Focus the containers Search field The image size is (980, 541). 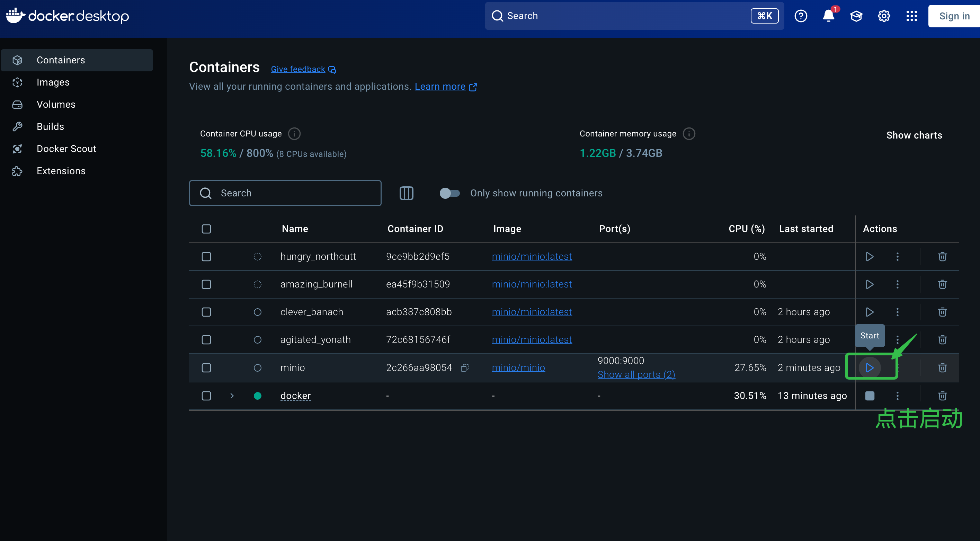point(285,193)
